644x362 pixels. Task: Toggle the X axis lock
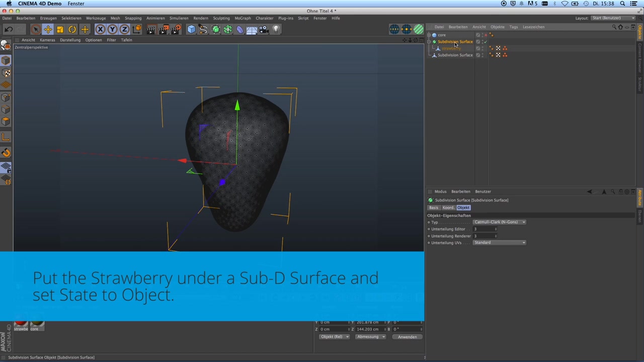[100, 29]
